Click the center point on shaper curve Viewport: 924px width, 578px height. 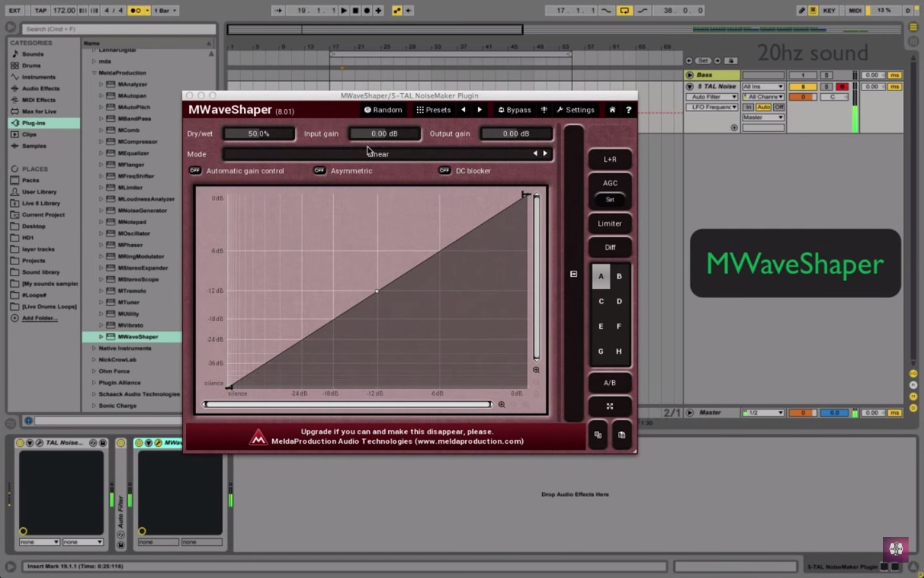tap(377, 291)
